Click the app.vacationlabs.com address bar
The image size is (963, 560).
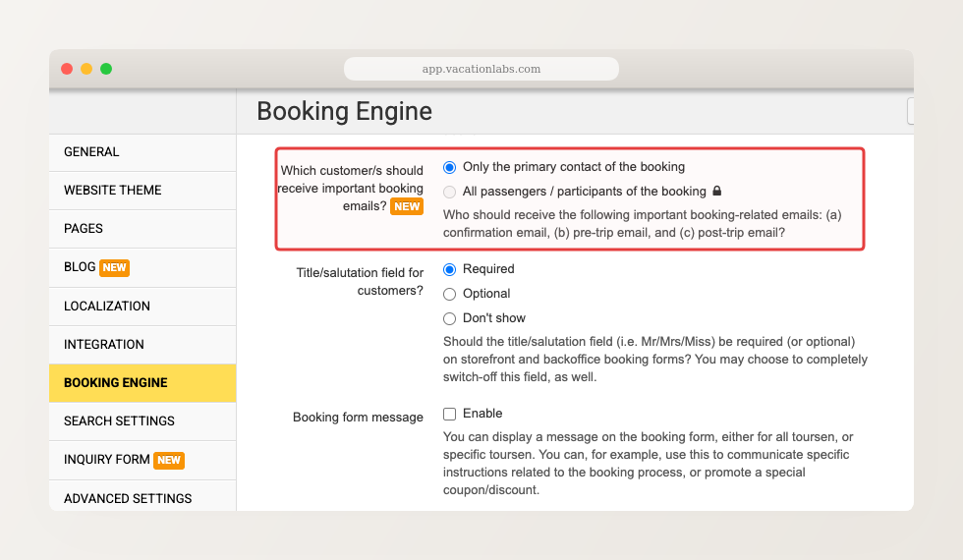point(481,69)
